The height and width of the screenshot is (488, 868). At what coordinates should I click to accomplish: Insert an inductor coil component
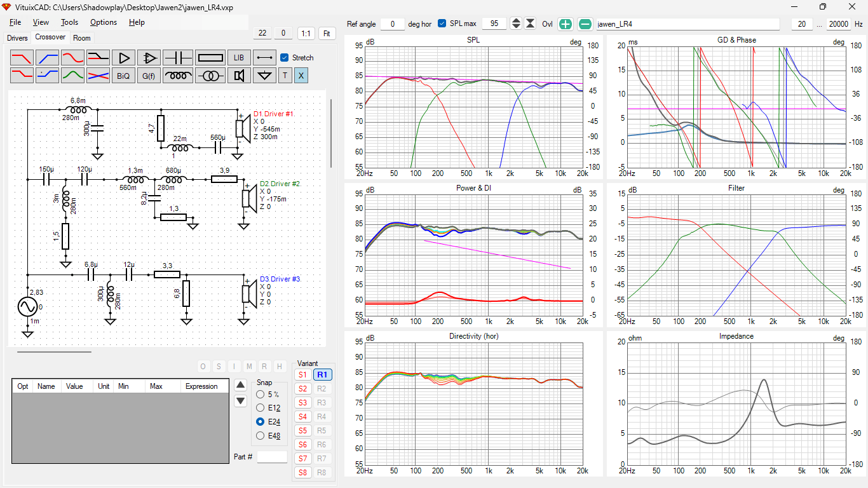point(178,76)
